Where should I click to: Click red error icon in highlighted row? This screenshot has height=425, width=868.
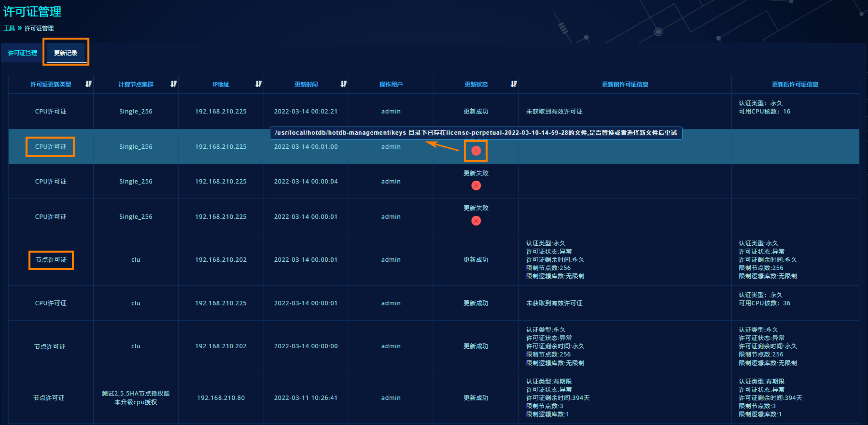(476, 151)
